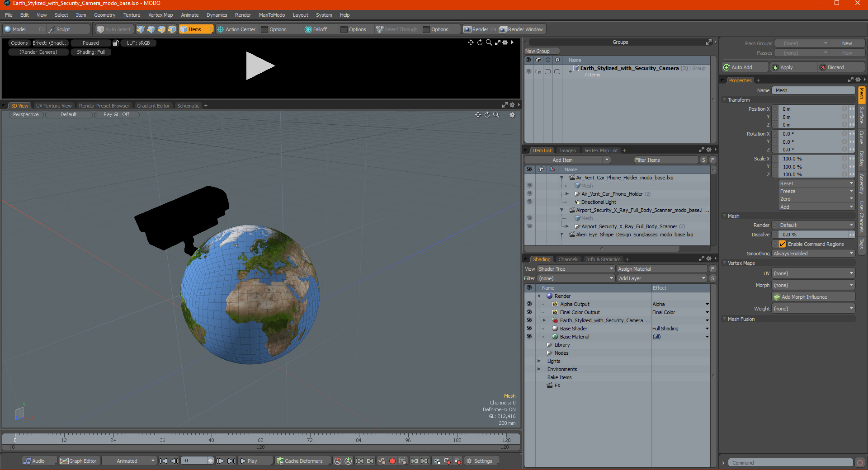This screenshot has width=868, height=470.
Task: Switch to UV Texture View tab
Action: click(x=54, y=106)
